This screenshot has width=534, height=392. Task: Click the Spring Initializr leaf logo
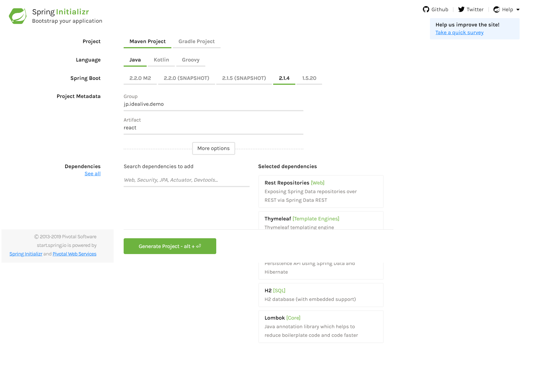(x=17, y=16)
